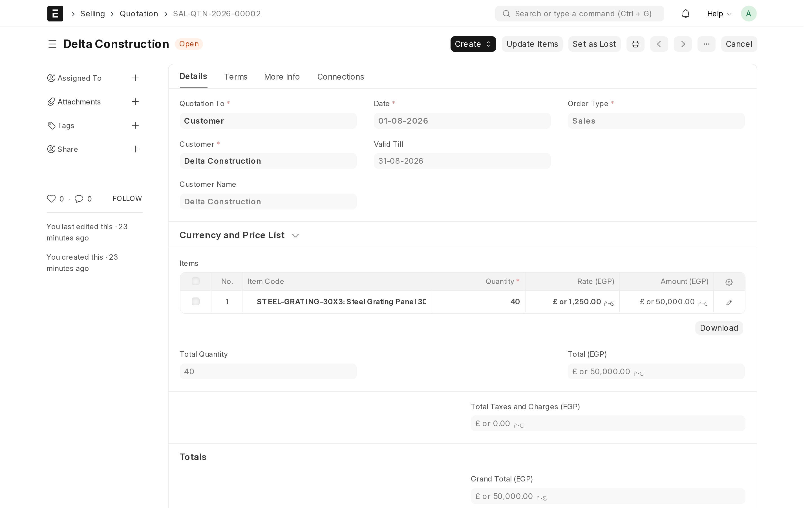The width and height of the screenshot is (812, 508).
Task: Click Set as Lost button
Action: click(x=594, y=44)
